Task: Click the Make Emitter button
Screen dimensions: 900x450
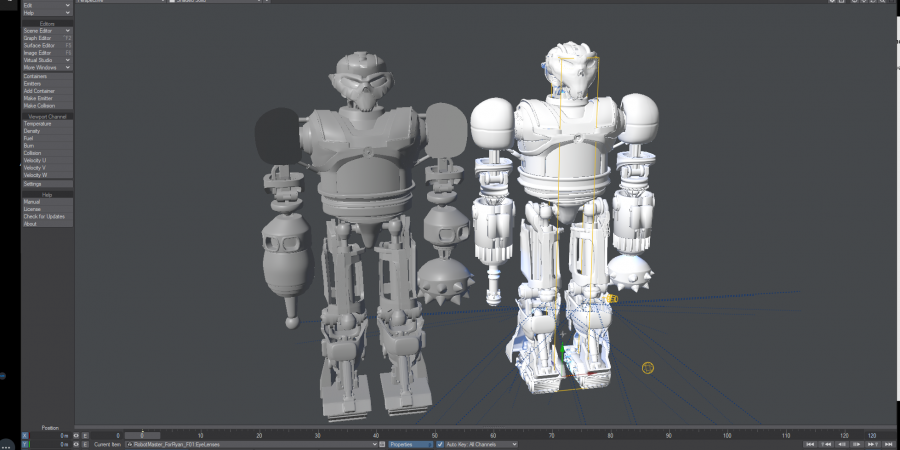Action: point(47,99)
